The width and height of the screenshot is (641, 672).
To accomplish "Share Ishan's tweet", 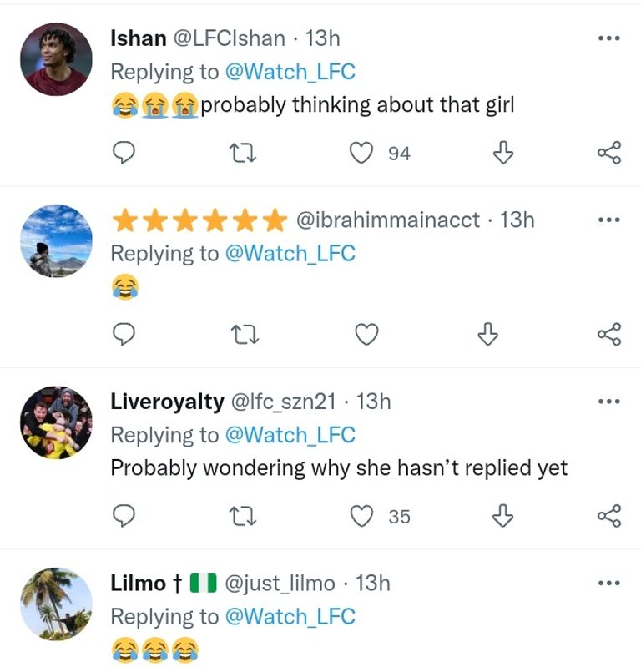I will [609, 153].
